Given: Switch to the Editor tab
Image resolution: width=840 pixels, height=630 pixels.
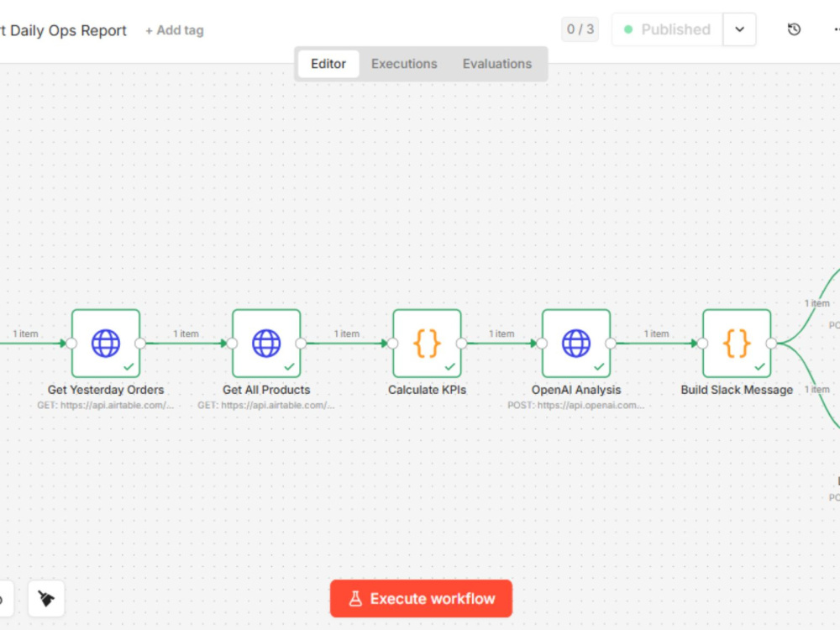Looking at the screenshot, I should 328,64.
